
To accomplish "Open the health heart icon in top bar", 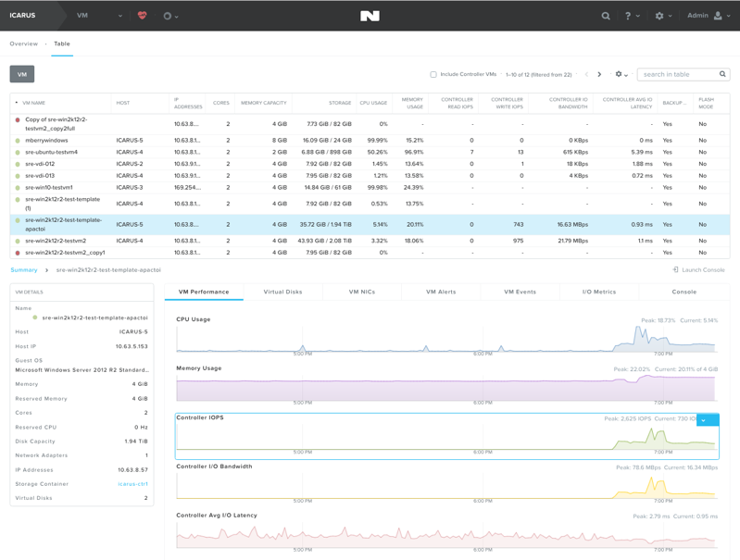I will coord(142,16).
